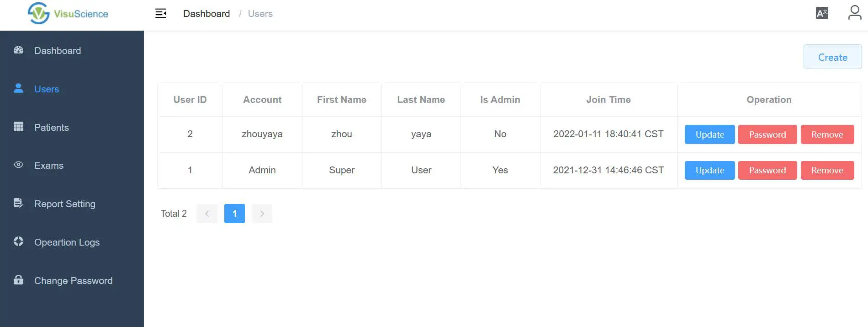Click the Patients table icon in sidebar

(x=19, y=127)
